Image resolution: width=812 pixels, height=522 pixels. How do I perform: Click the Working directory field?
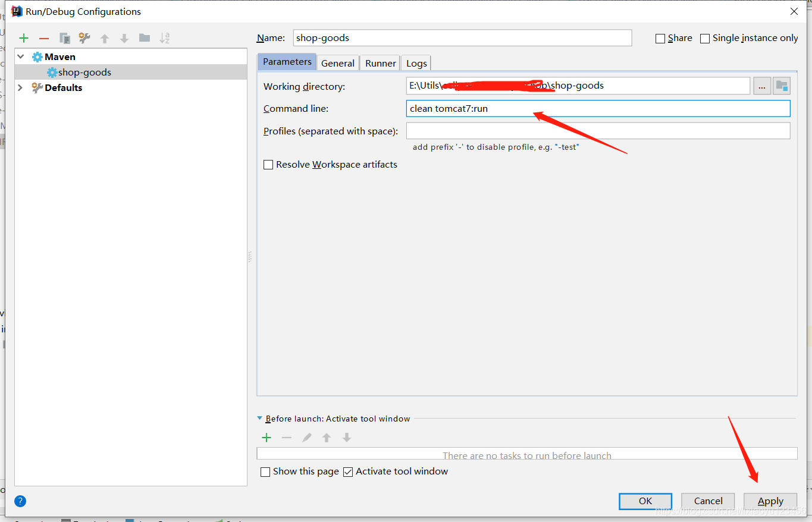(x=578, y=86)
